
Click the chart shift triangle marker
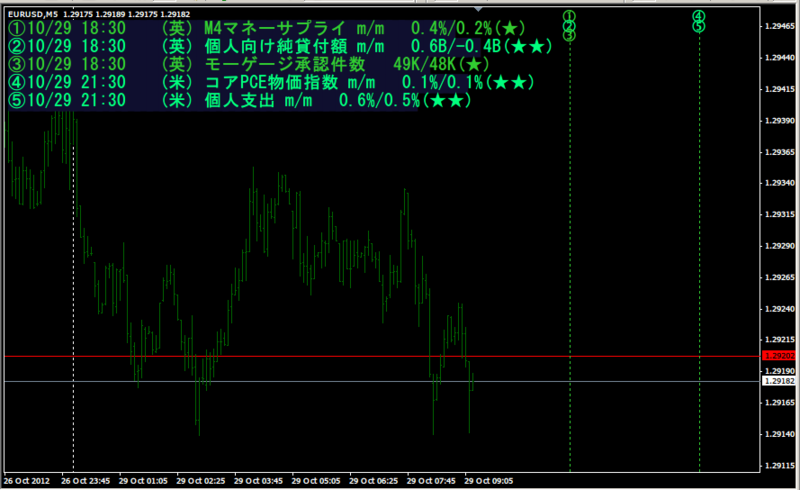point(478,9)
